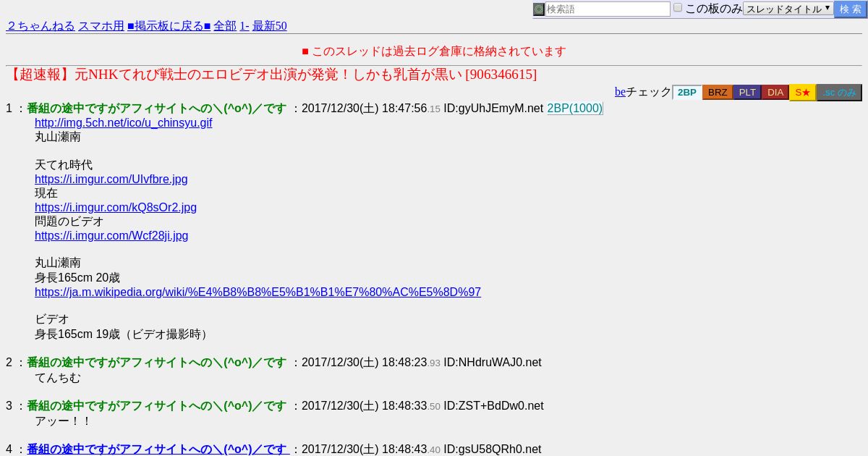Select the S★ filter tab

tap(803, 93)
